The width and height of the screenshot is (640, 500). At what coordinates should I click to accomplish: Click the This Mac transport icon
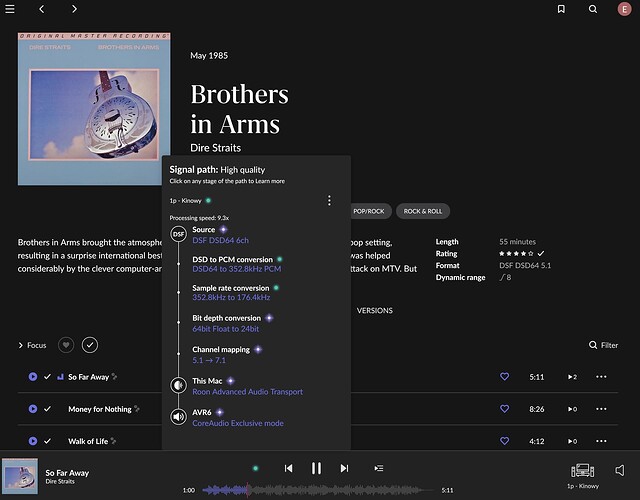(x=178, y=385)
